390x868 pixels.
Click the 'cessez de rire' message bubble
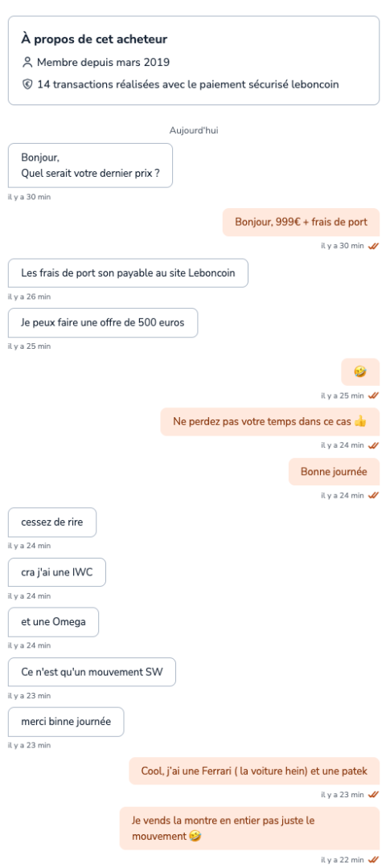52,522
